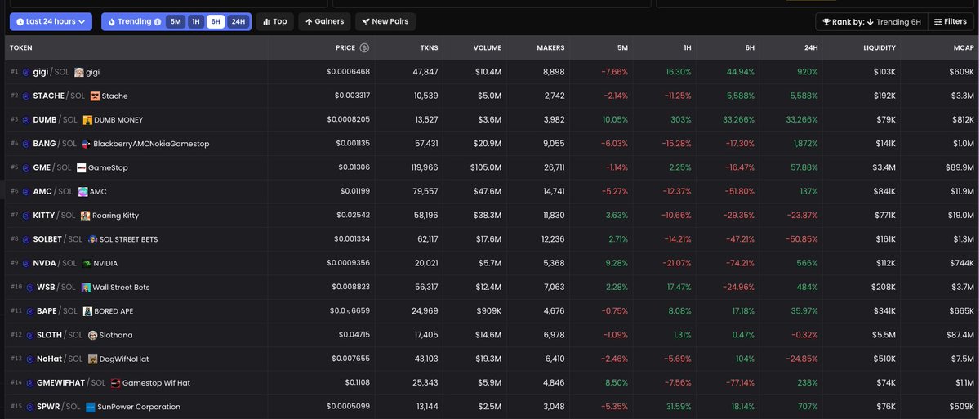The height and width of the screenshot is (419, 980).
Task: Click the Roaring Kitty token logo
Action: pyautogui.click(x=86, y=216)
